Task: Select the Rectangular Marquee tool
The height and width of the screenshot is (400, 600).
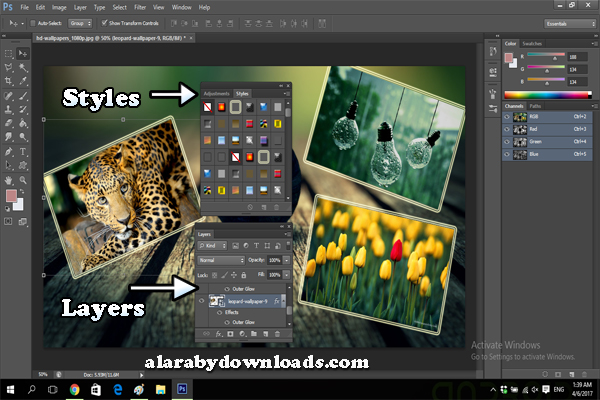Action: (8, 54)
